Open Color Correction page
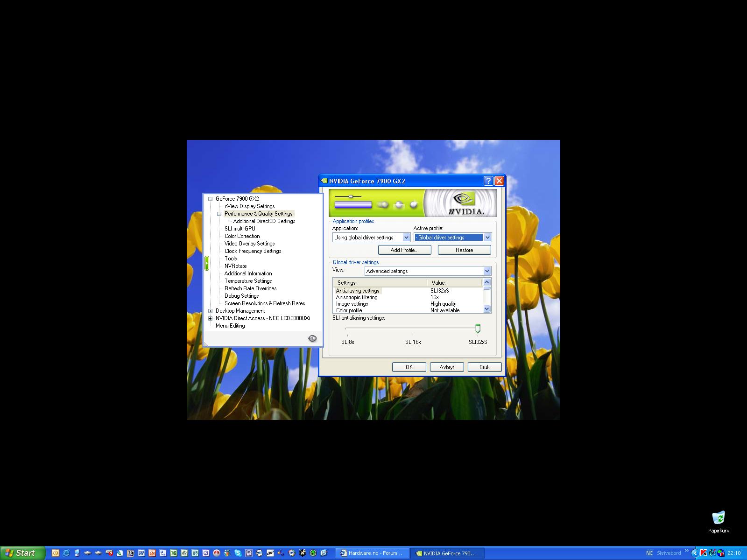747x560 pixels. coord(242,236)
